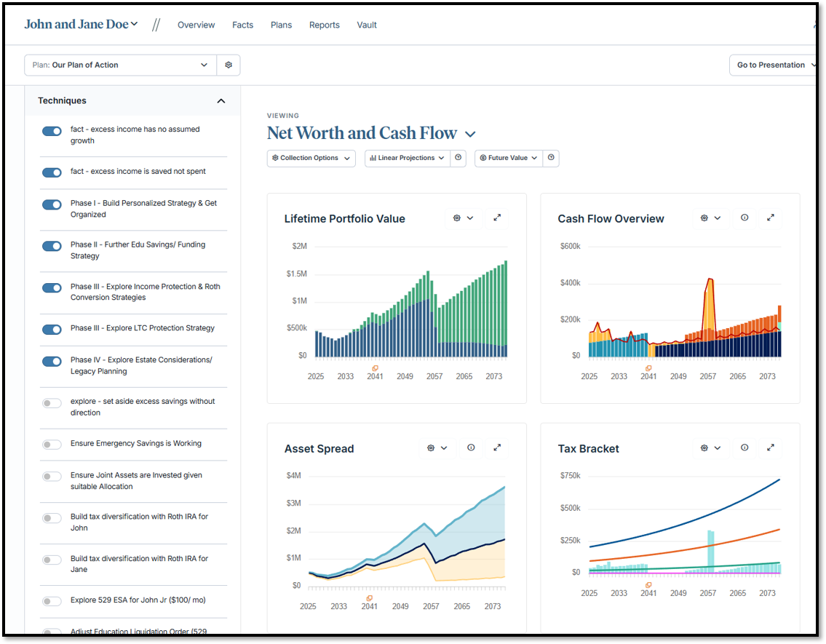
Task: Click the Go to Presentation button
Action: click(771, 65)
